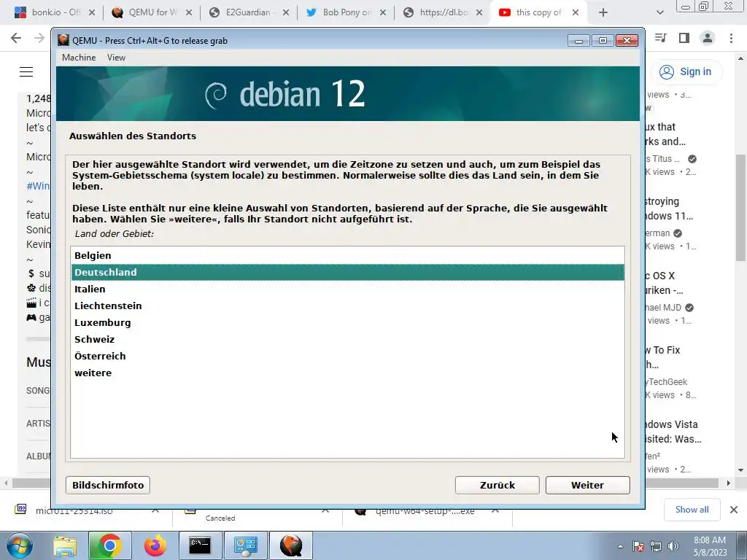Maximize the QEMU window
The height and width of the screenshot is (560, 747).
[x=603, y=41]
